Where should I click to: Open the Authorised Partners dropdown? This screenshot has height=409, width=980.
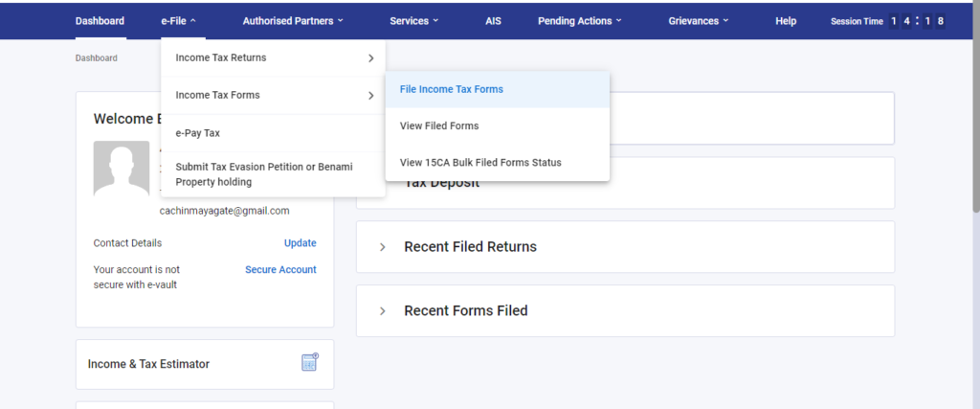tap(293, 20)
